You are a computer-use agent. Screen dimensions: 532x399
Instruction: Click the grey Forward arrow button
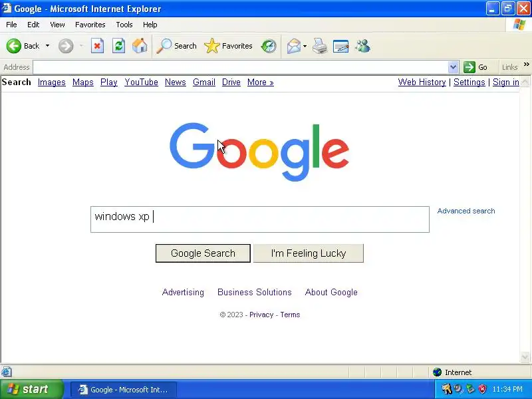tap(66, 46)
